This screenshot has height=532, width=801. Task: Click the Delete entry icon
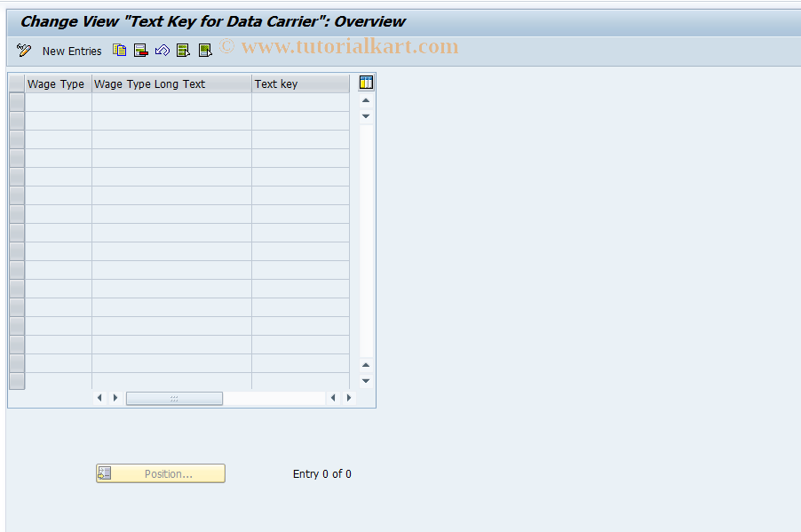click(x=141, y=51)
